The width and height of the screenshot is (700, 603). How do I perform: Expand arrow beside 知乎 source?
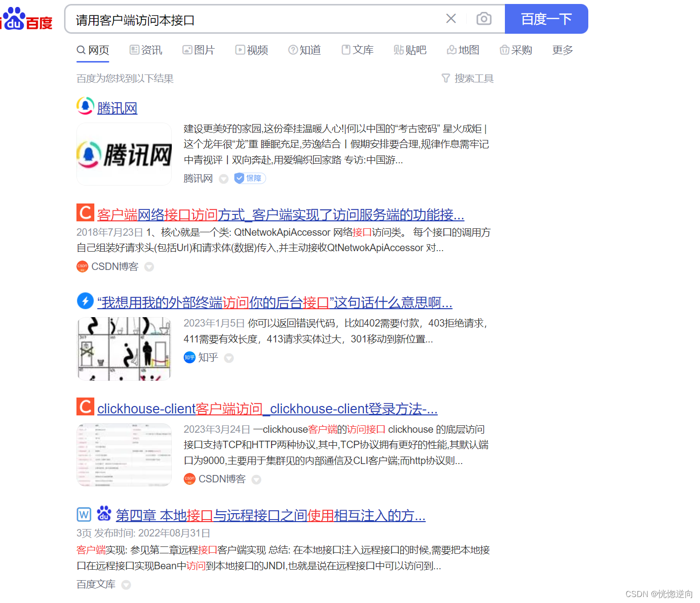(x=229, y=358)
